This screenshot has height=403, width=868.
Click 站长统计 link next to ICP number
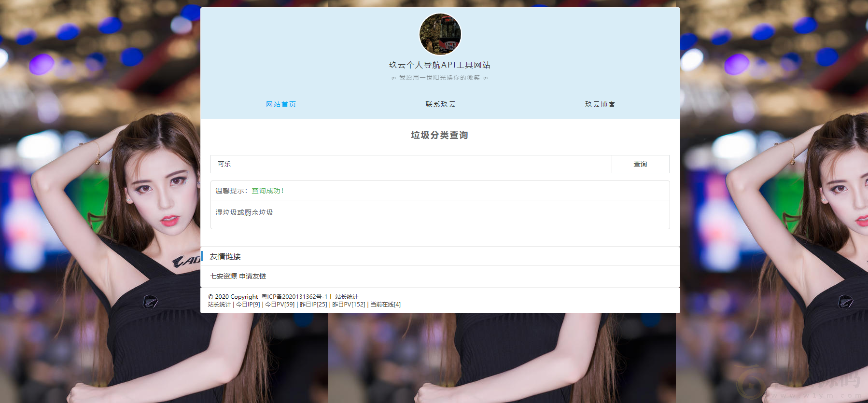pyautogui.click(x=347, y=297)
